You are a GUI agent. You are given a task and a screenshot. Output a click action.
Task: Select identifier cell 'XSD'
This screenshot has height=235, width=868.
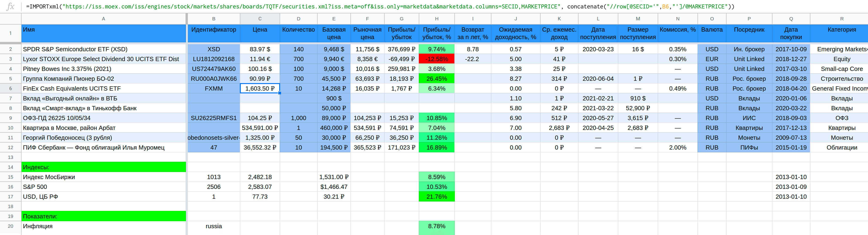[214, 49]
